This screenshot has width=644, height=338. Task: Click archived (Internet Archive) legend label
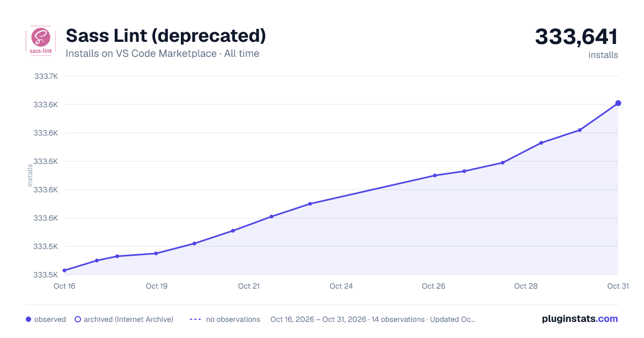128,319
